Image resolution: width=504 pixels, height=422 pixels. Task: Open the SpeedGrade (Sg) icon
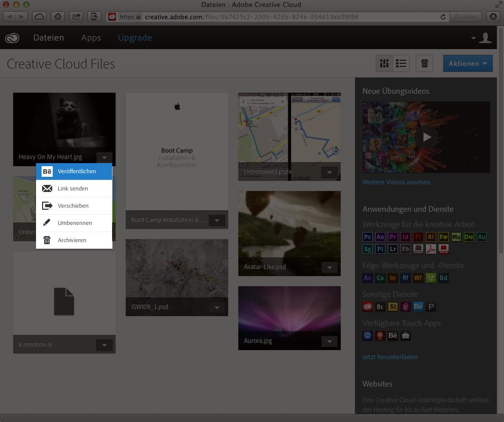tap(368, 249)
